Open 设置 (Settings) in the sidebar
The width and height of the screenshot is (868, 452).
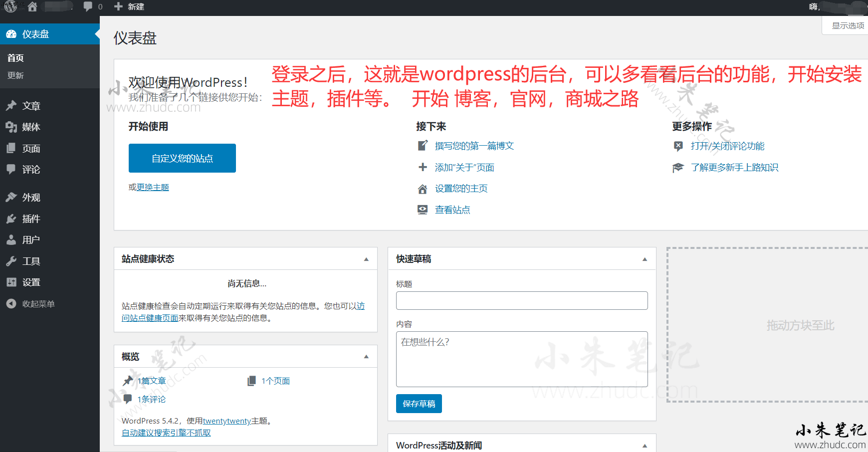point(31,282)
